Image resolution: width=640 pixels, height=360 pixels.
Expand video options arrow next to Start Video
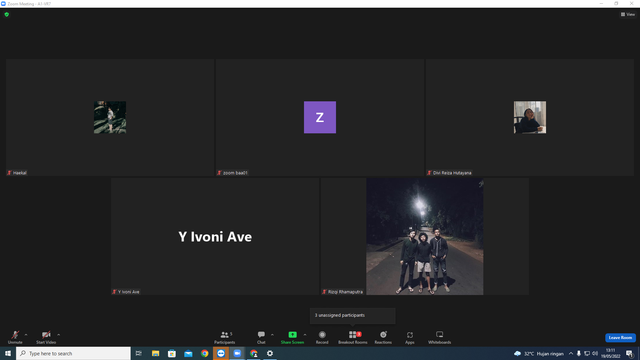click(59, 335)
